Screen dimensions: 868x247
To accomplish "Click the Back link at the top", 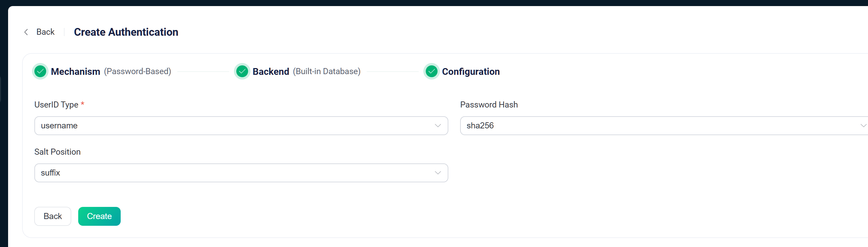I will pos(45,32).
